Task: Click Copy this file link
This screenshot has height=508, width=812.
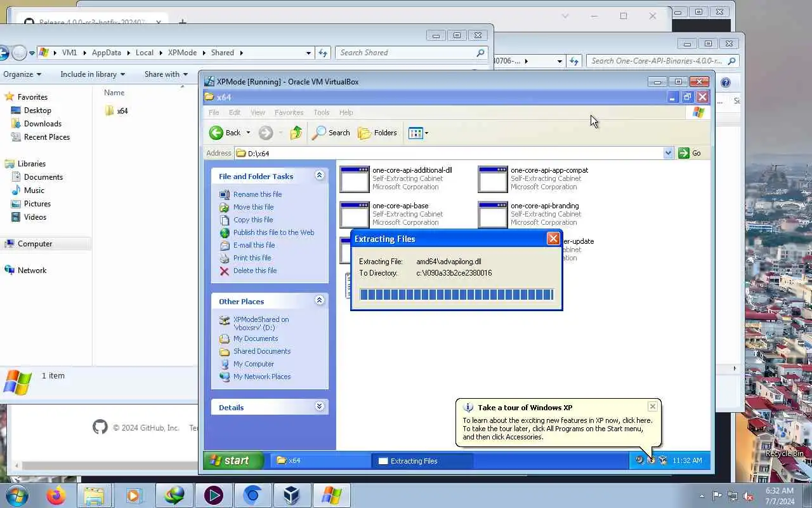Action: 253,220
